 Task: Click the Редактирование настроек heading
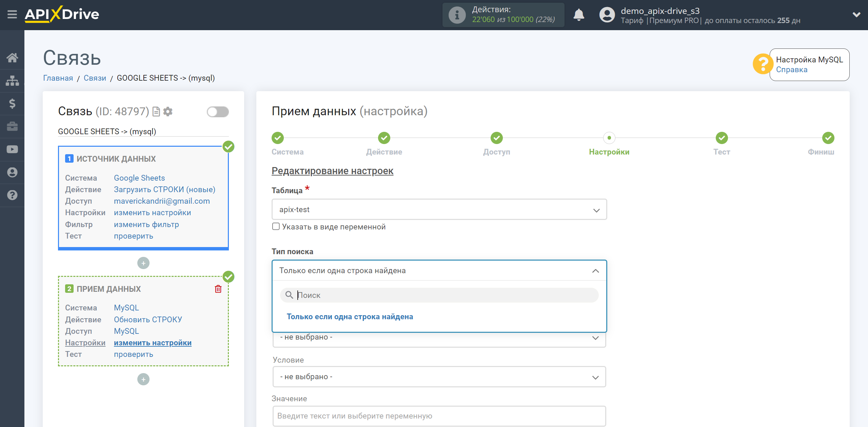tap(332, 171)
